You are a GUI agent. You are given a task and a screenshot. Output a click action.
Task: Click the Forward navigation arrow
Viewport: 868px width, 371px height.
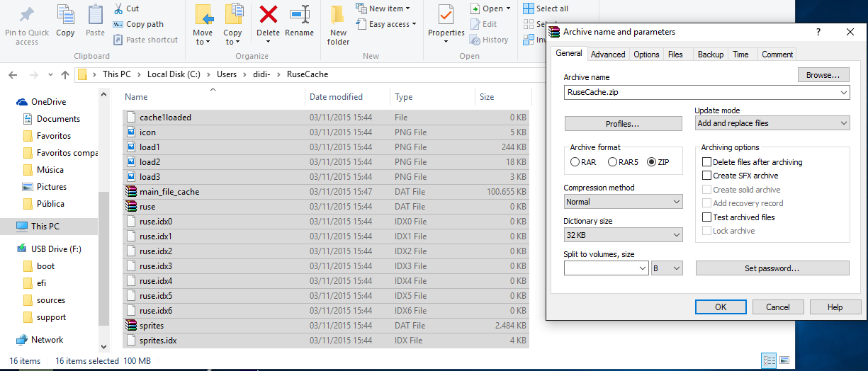click(x=33, y=74)
